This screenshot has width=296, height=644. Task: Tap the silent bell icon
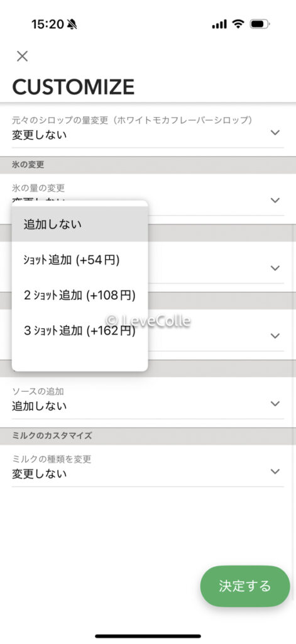pos(72,25)
